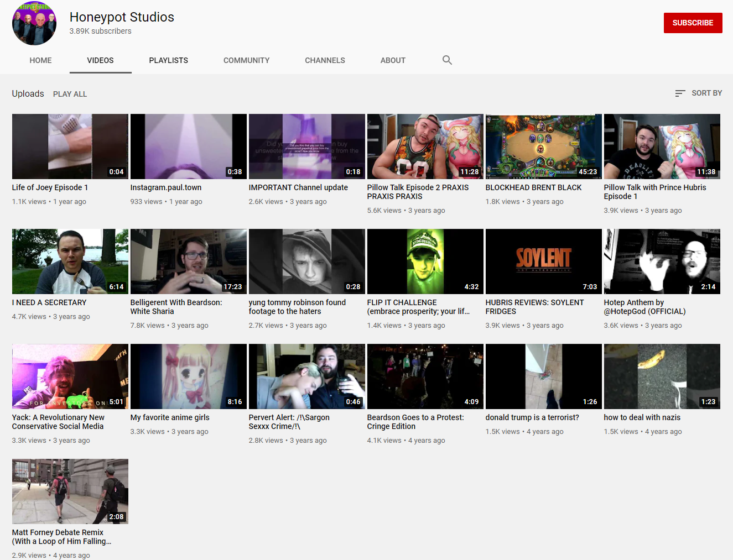The width and height of the screenshot is (733, 560).
Task: Click the Sort By icon
Action: point(680,93)
